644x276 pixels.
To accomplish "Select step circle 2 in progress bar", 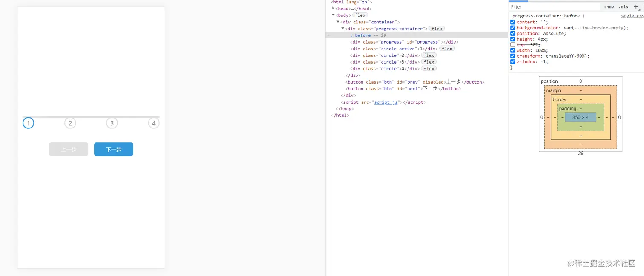I will (70, 123).
